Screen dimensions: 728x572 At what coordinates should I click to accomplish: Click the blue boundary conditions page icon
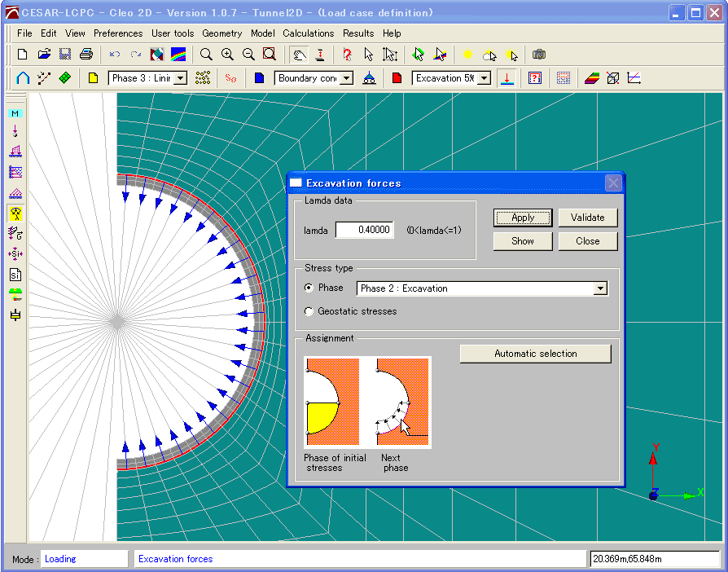tap(259, 78)
